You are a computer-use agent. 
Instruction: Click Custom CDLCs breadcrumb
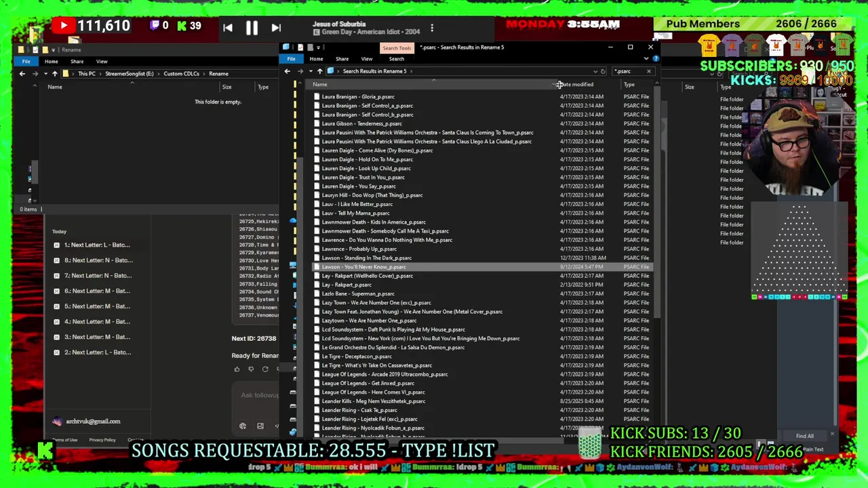[181, 74]
